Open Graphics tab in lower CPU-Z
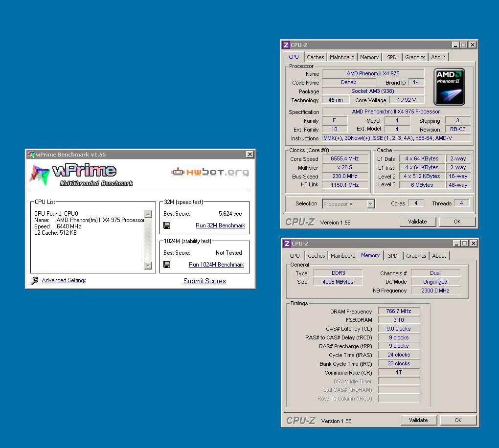 [x=416, y=256]
